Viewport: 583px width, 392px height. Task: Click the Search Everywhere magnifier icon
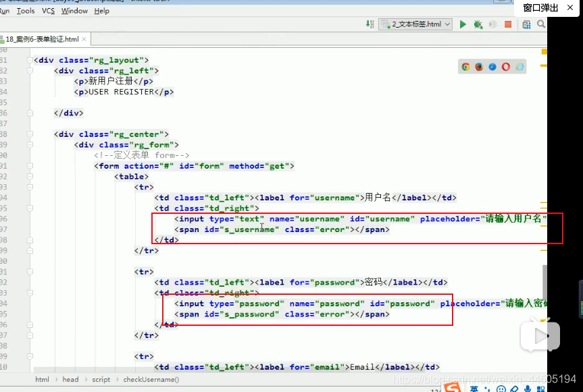coord(541,24)
